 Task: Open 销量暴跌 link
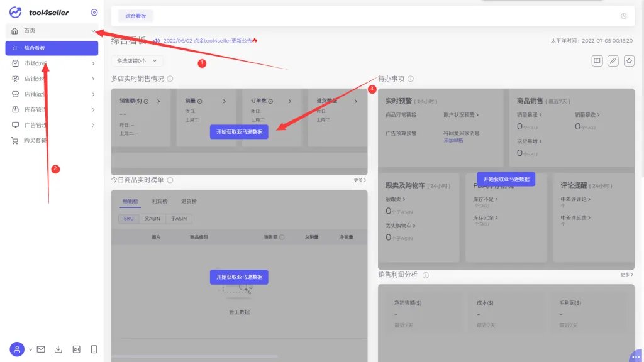click(x=587, y=115)
